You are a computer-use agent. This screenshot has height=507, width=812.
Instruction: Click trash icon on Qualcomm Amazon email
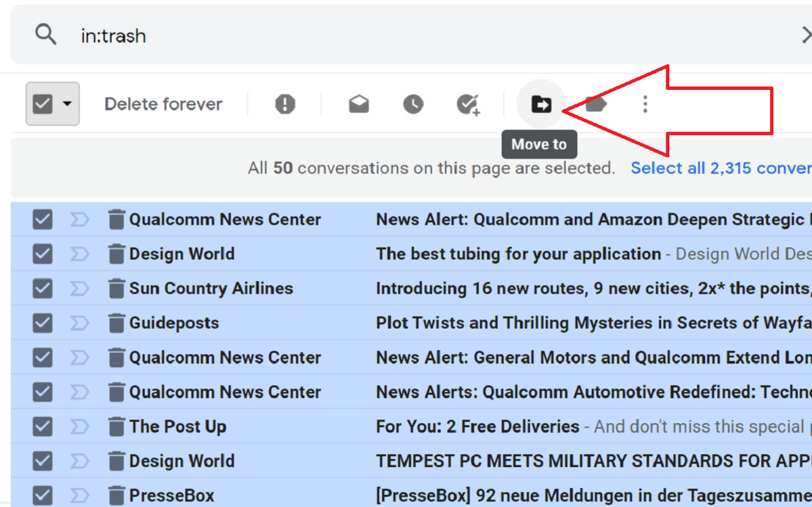pos(116,219)
